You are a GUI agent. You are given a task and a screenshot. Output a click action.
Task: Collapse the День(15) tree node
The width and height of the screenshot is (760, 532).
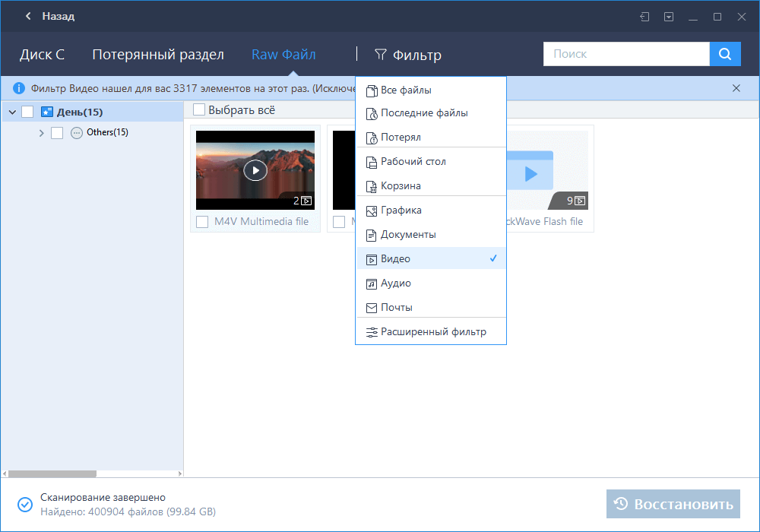(x=13, y=112)
